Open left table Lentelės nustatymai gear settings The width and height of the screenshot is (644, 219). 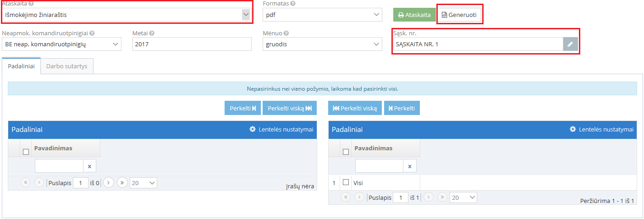281,130
